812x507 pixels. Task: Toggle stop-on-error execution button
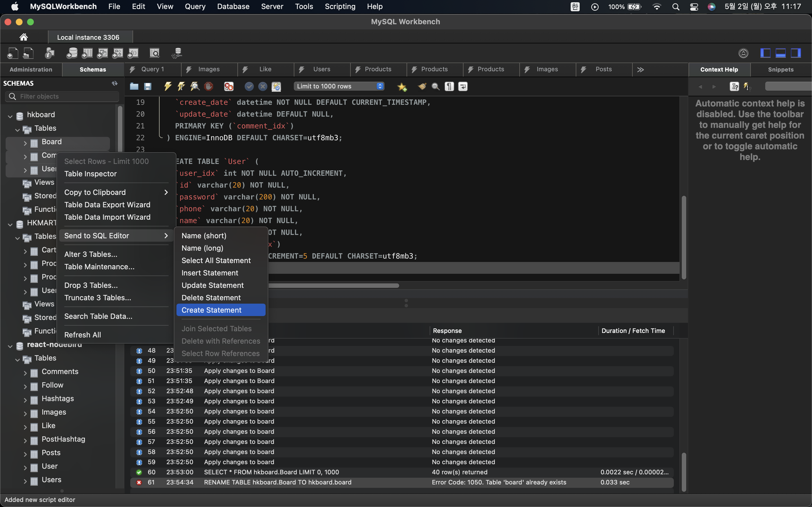click(x=229, y=86)
